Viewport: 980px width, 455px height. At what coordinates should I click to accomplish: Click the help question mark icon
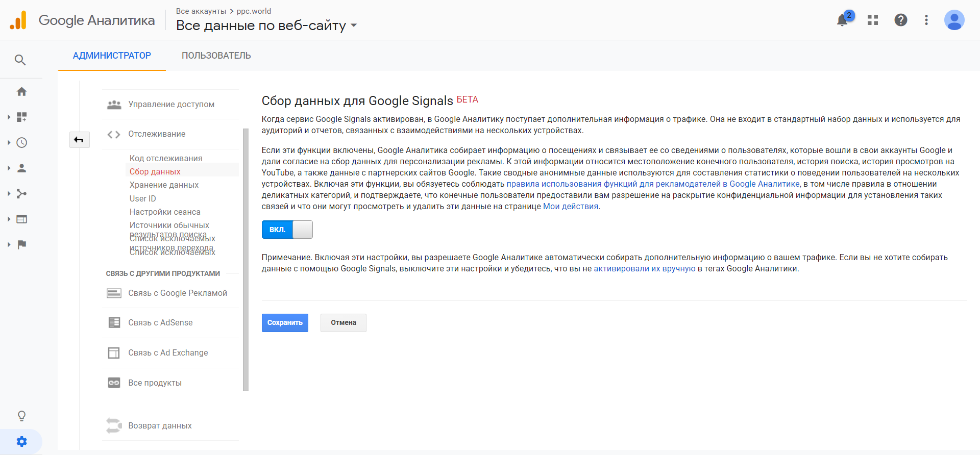pyautogui.click(x=901, y=20)
